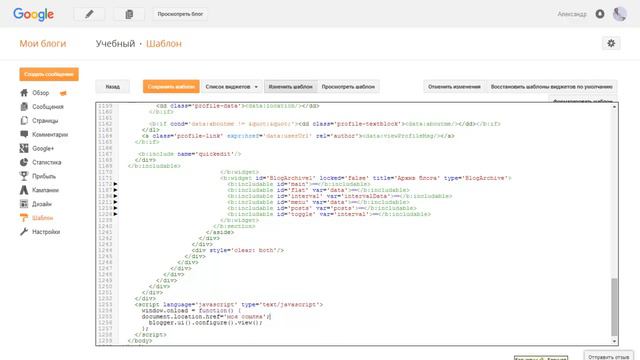The height and width of the screenshot is (360, 640).
Task: Open the Список виджетов dropdown
Action: point(231,87)
